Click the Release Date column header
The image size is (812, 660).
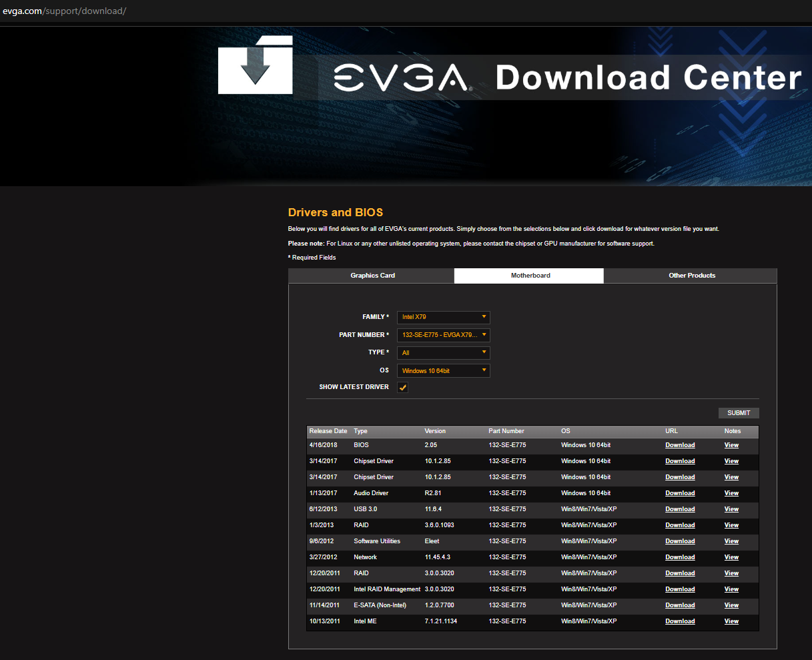coord(328,431)
